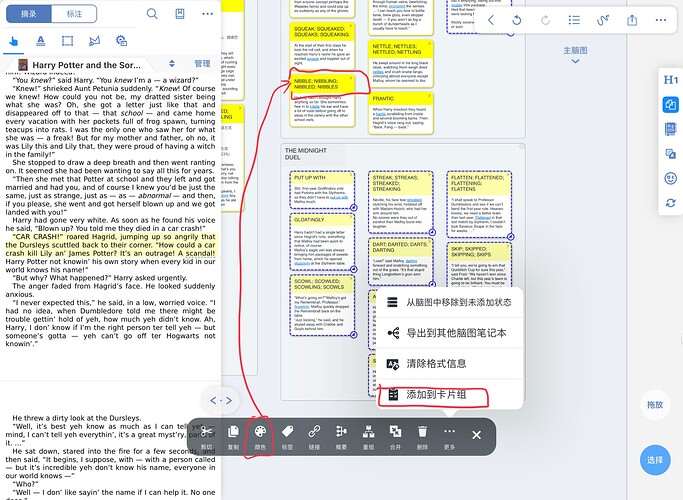
Task: Open the notebook card deck icon in sidebar
Action: (670, 129)
